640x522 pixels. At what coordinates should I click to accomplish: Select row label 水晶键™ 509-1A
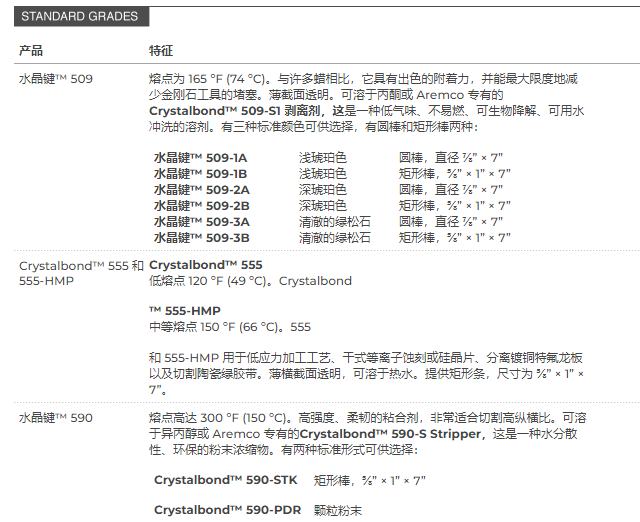tap(200, 158)
